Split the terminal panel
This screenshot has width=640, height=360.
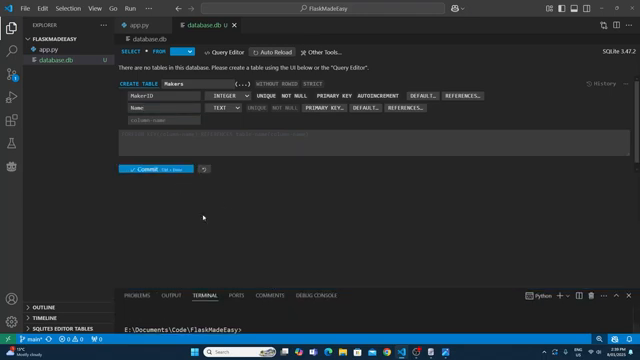point(579,296)
